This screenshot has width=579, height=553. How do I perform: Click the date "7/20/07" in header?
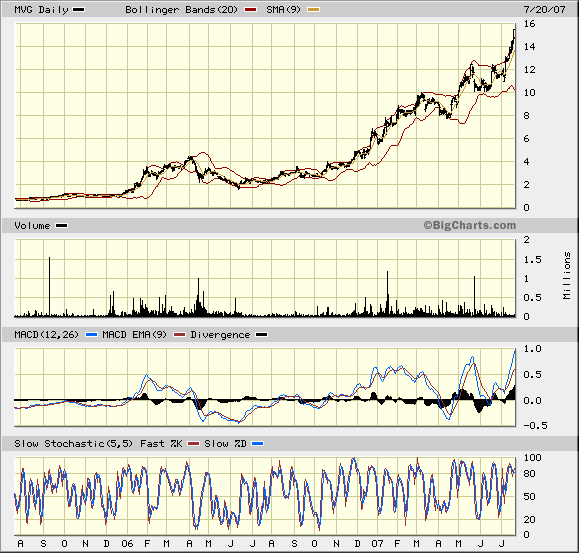[545, 10]
